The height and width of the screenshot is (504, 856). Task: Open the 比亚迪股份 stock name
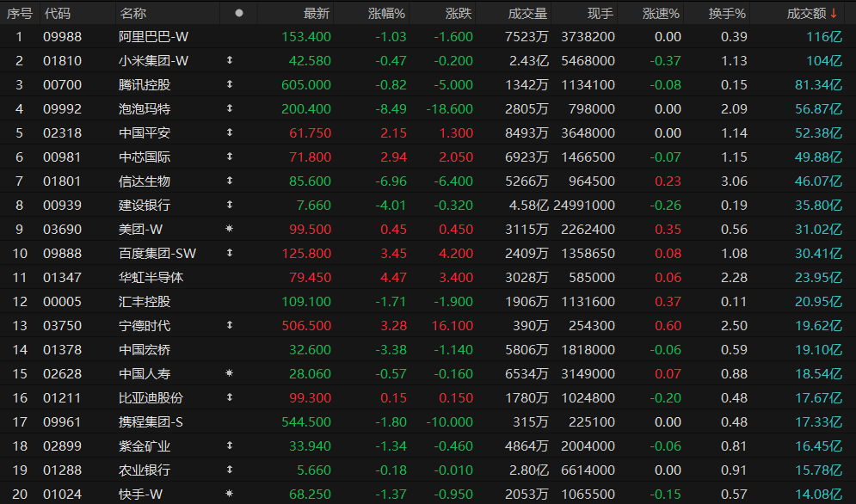point(151,397)
